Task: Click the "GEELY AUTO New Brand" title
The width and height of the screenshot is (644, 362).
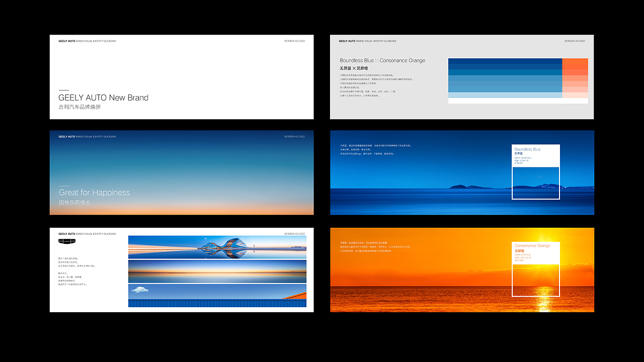Action: [104, 98]
